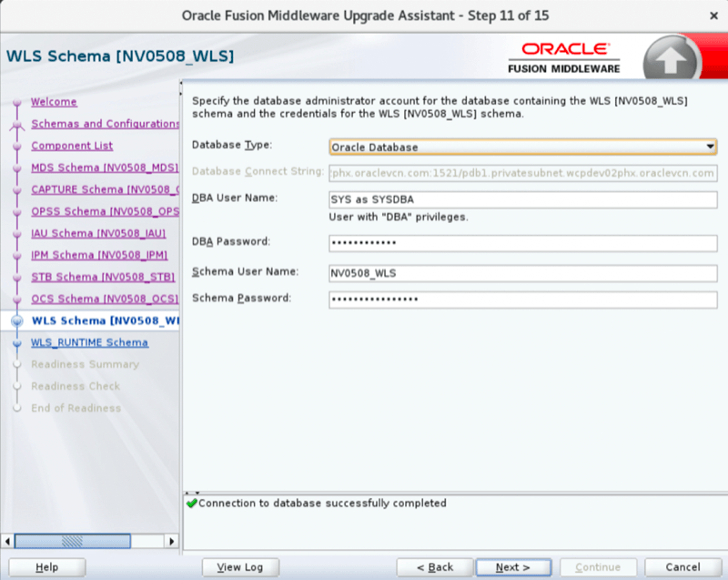Close the Upgrade Assistant window
Image resolution: width=728 pixels, height=580 pixels.
pyautogui.click(x=713, y=15)
